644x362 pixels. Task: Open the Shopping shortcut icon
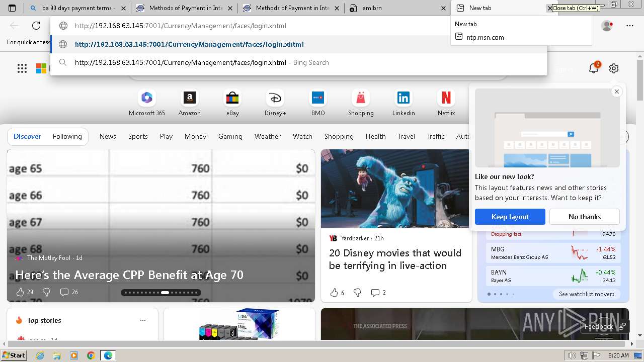361,98
